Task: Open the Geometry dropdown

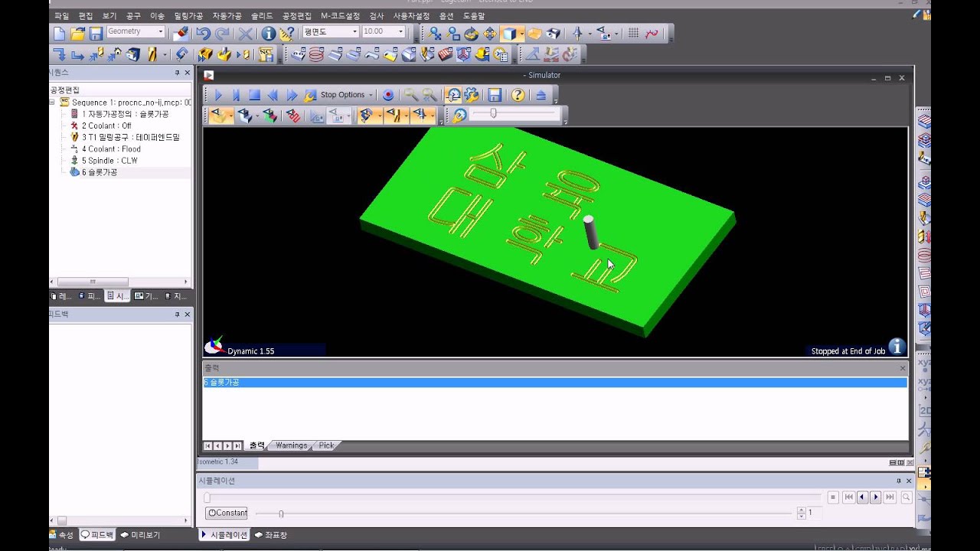Action: coord(161,31)
